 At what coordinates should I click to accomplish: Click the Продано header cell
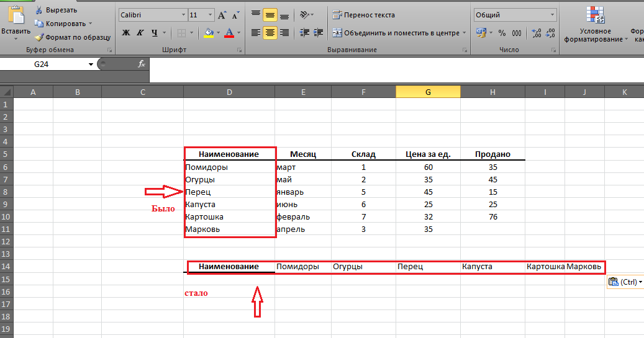[493, 154]
